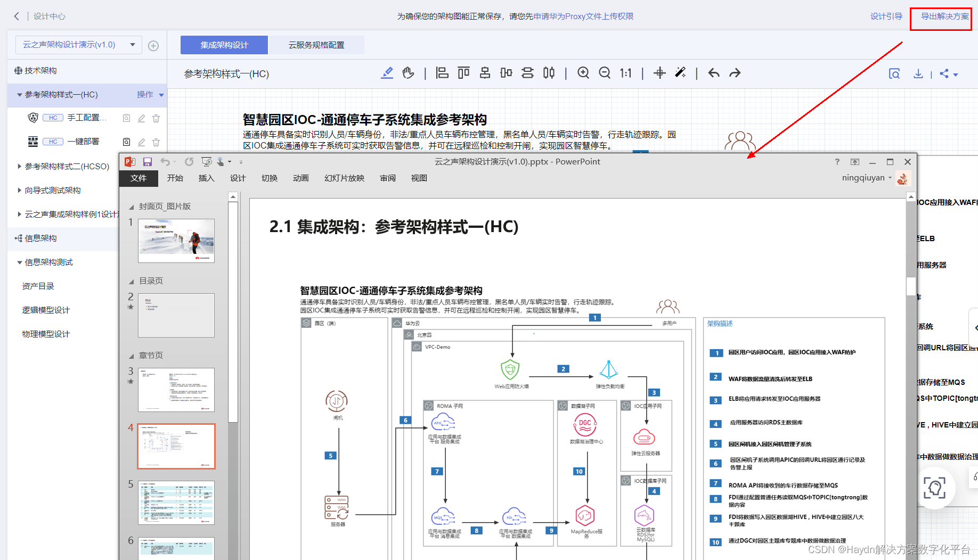Open the 视图 ribbon tab
The height and width of the screenshot is (560, 978).
point(419,178)
